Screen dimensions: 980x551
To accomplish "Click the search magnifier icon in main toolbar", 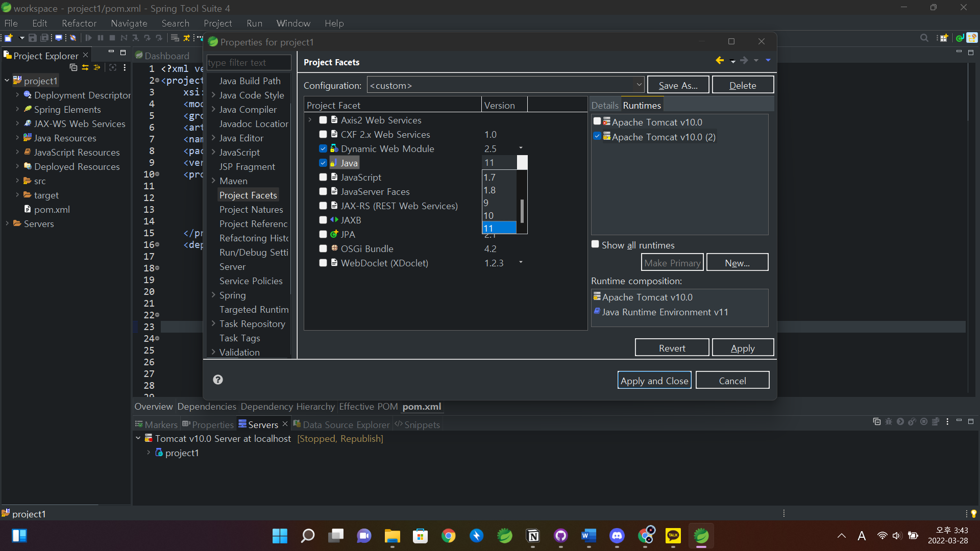I will coord(924,38).
